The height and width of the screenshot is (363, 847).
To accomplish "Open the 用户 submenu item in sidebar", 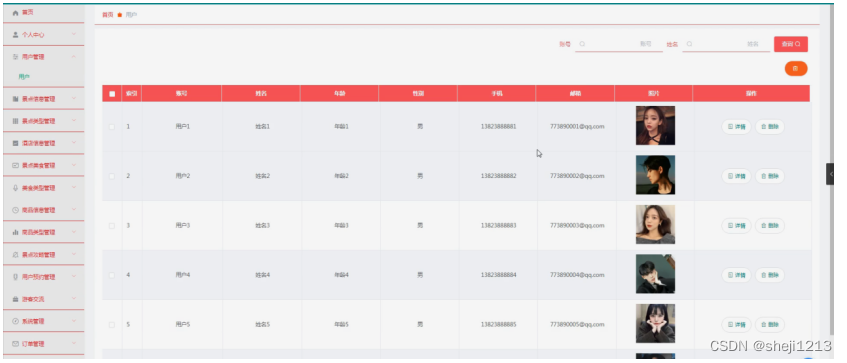I will pyautogui.click(x=24, y=77).
